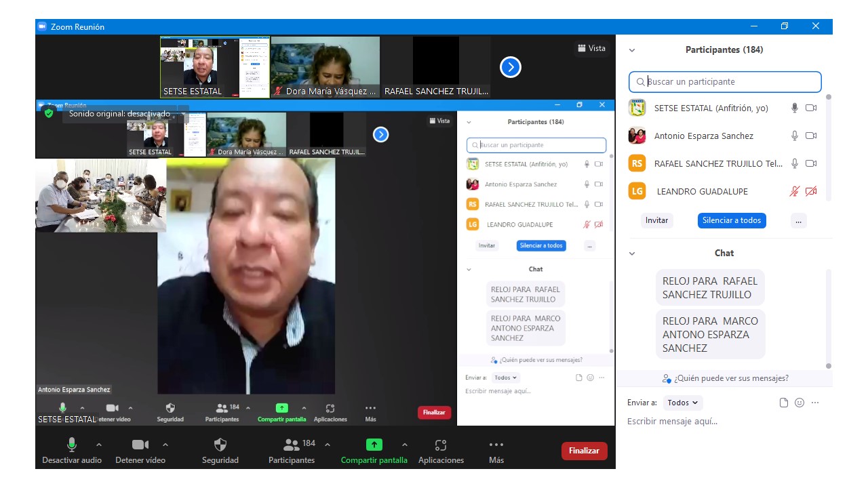Viewport: 868px width, 488px height.
Task: Collapse the Chat section in right panel
Action: (x=632, y=253)
